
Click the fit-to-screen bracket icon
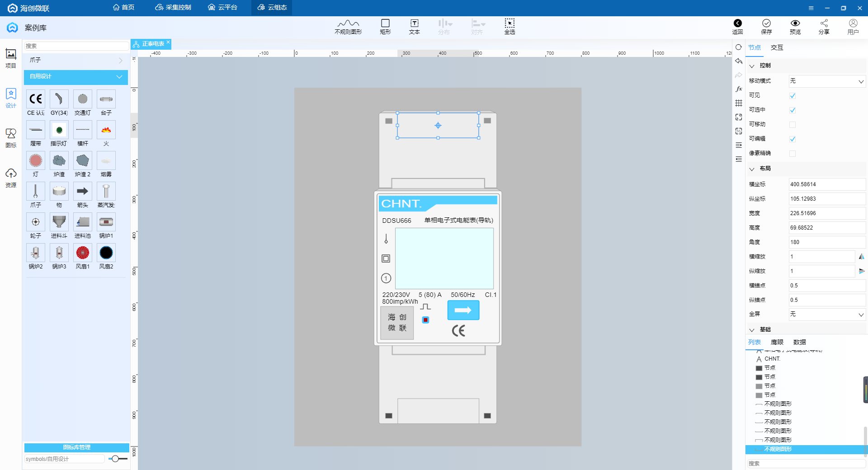coord(739,117)
